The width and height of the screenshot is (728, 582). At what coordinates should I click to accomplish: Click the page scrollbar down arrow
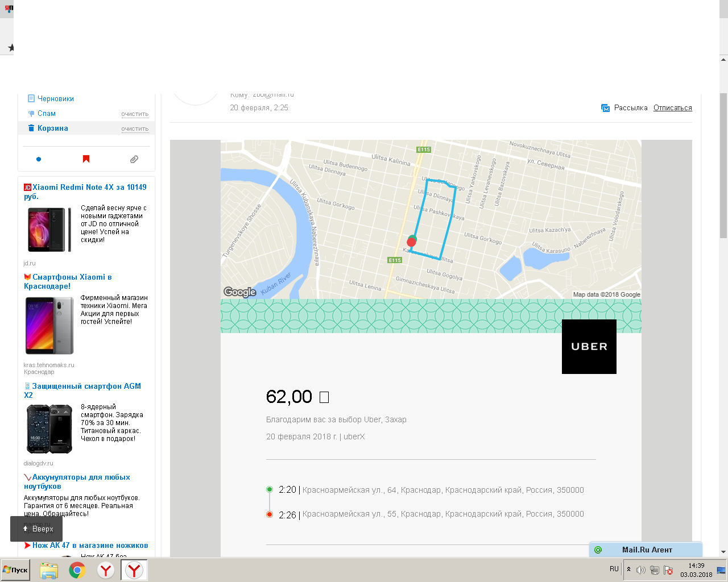pos(723,551)
